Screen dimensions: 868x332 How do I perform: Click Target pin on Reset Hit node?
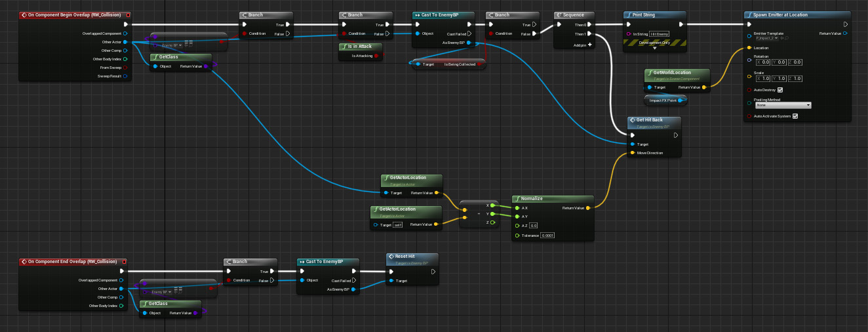(x=391, y=280)
